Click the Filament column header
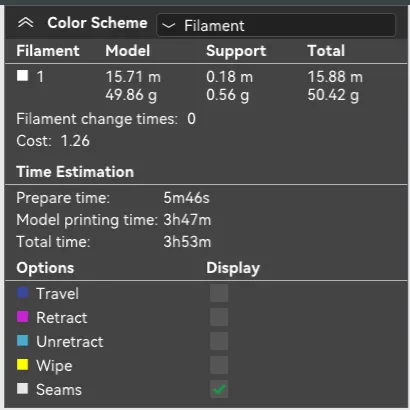Viewport: 410px width, 410px height. (48, 51)
